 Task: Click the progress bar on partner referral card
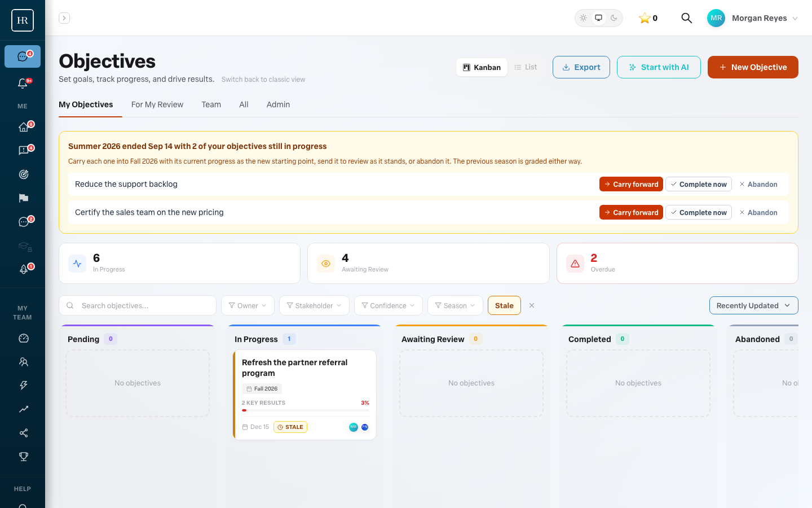pyautogui.click(x=305, y=410)
